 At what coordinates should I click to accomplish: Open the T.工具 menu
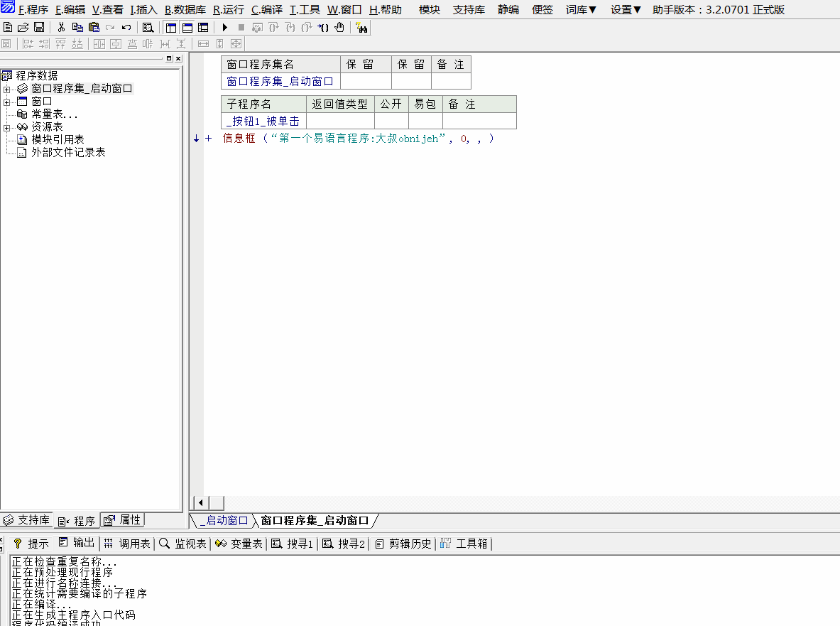(305, 10)
